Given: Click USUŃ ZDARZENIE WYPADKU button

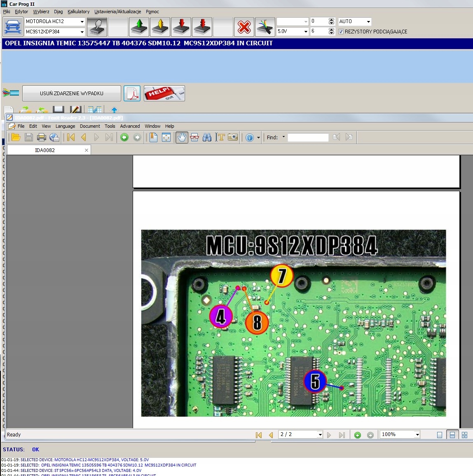Looking at the screenshot, I should [72, 93].
